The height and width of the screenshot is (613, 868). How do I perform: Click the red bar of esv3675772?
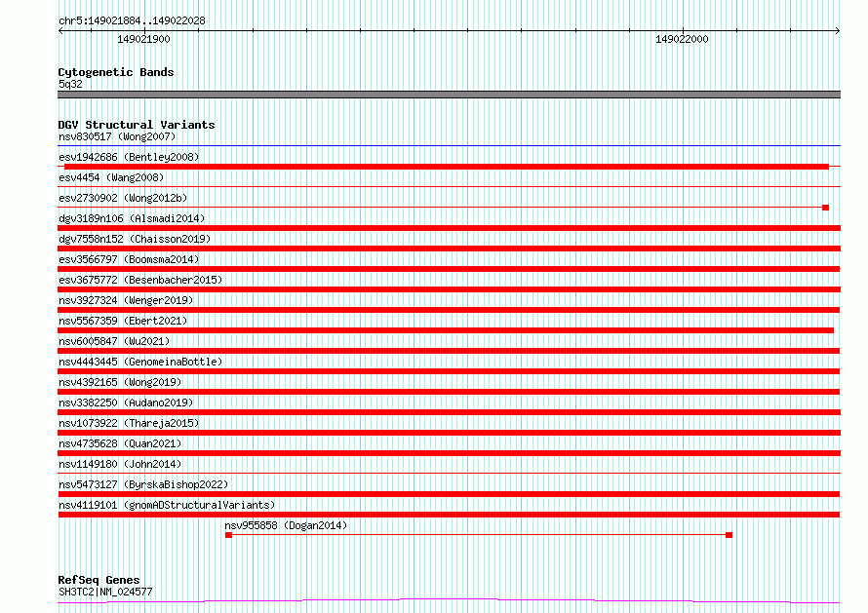(449, 289)
